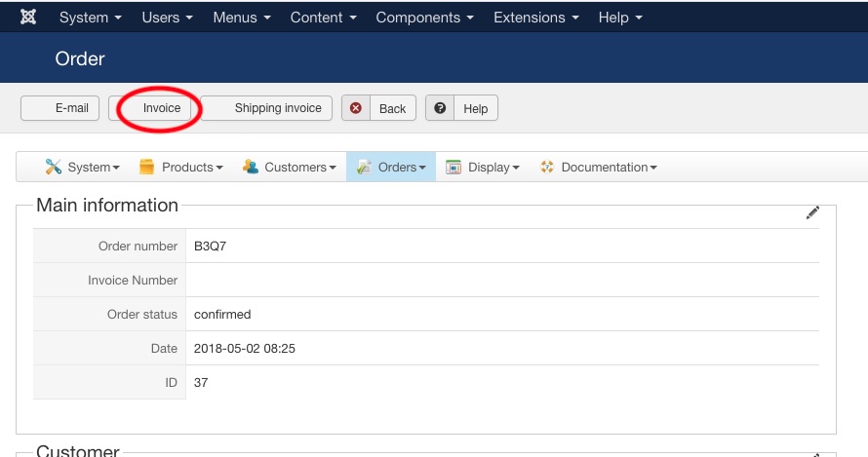Viewport: 868px width, 457px height.
Task: Click the Documentation lifebuoy icon
Action: click(x=546, y=167)
